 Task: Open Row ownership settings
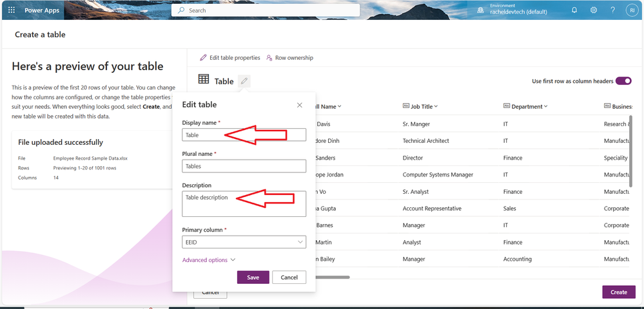[x=289, y=58]
